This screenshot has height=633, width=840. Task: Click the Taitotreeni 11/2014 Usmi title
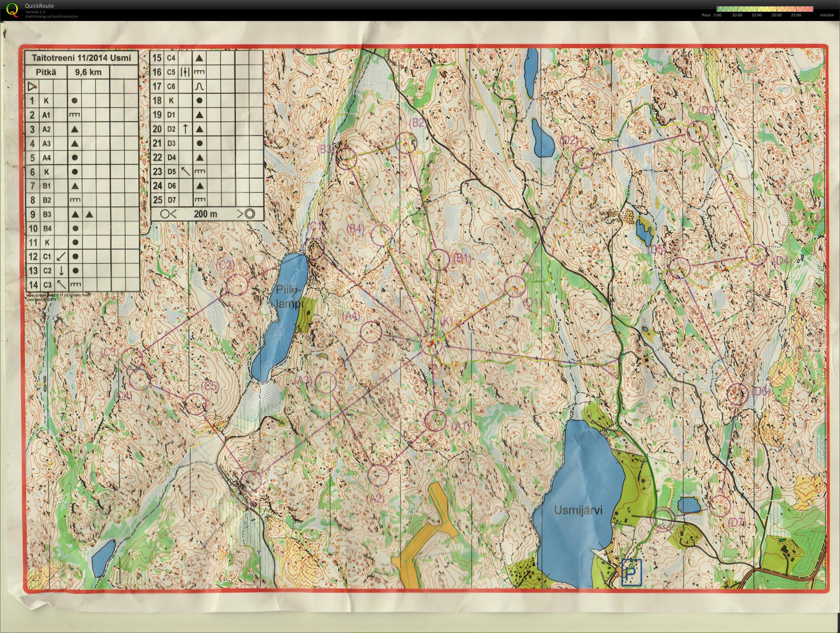[81, 58]
